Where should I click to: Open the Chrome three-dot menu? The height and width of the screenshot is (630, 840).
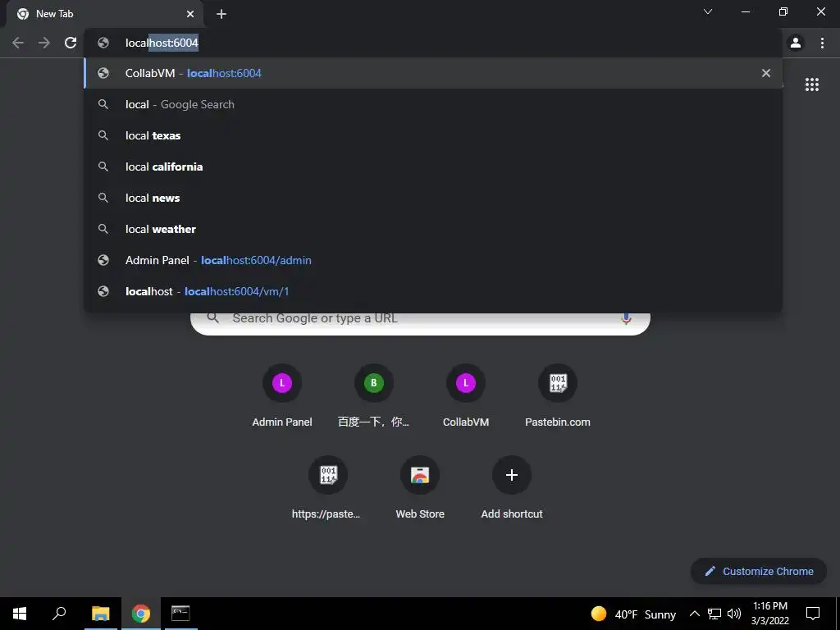(x=822, y=43)
